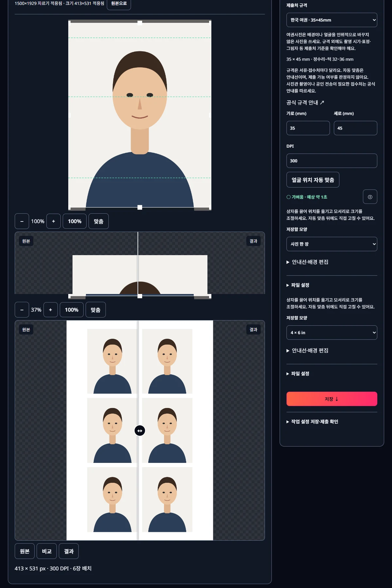The image size is (392, 588).
Task: Click 원본 label in the large 6-photo preview
Action: tap(26, 330)
